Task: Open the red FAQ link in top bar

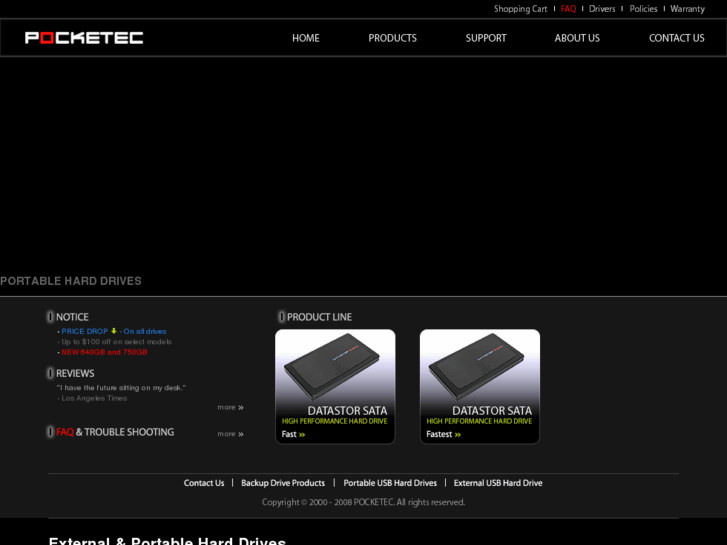Action: point(568,9)
